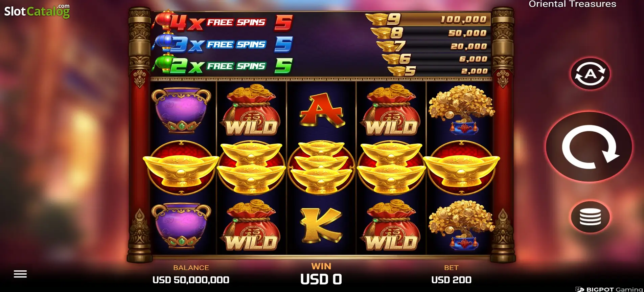Click the triple gold ingot center symbol
Viewport: 644px width, 292px height.
pyautogui.click(x=321, y=167)
